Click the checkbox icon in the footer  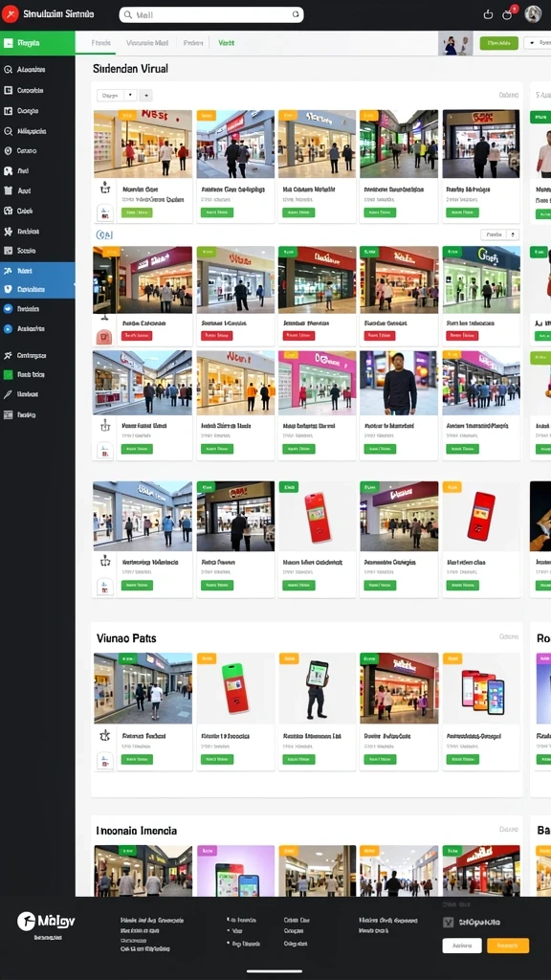click(448, 922)
